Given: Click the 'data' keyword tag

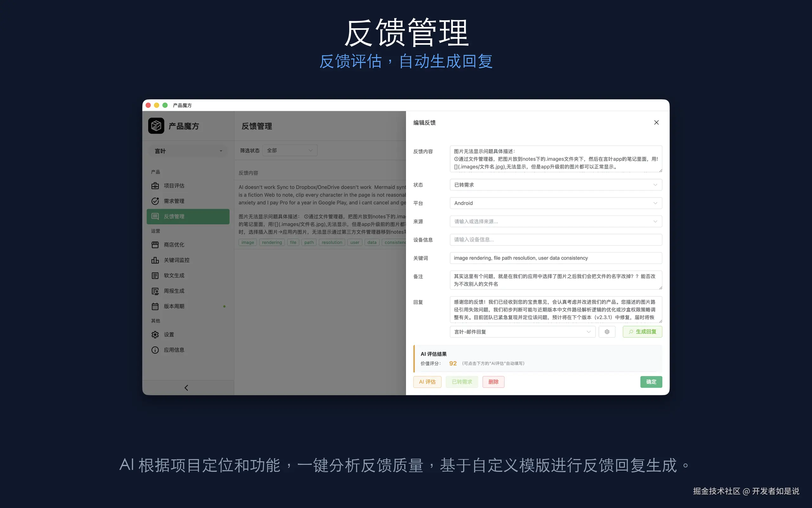Looking at the screenshot, I should click(372, 243).
